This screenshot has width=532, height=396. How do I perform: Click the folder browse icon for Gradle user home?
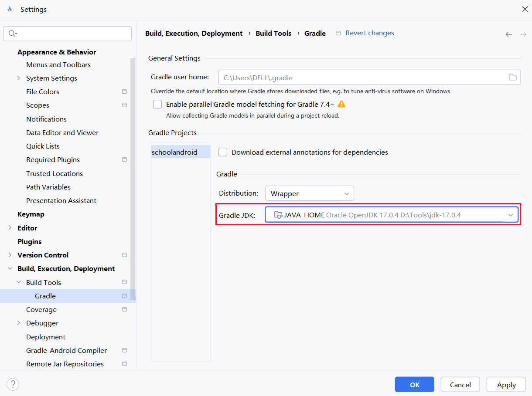coord(512,78)
